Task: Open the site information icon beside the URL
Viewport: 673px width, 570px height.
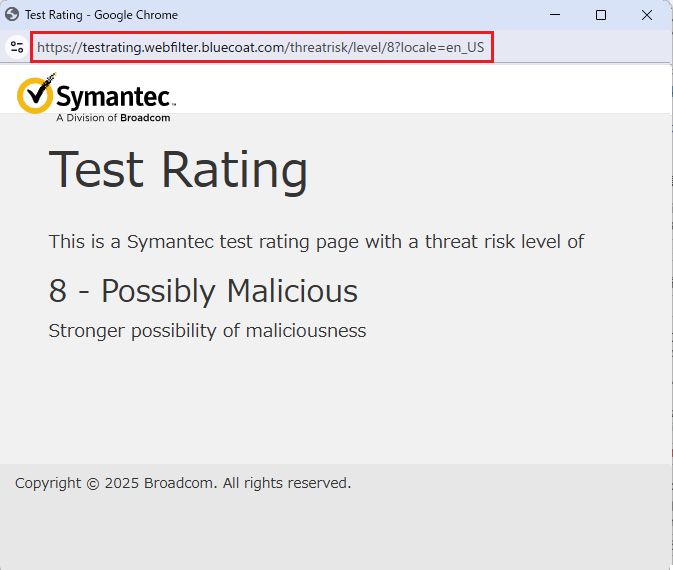Action: coord(16,47)
